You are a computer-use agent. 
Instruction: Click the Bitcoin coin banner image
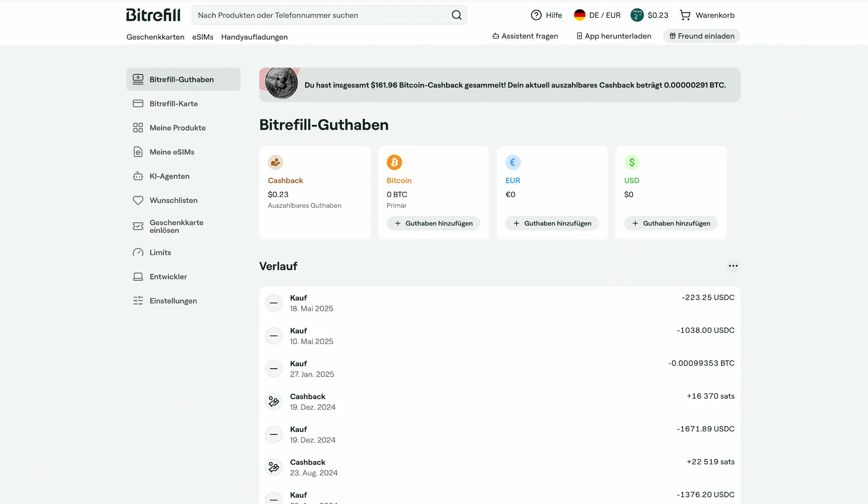coord(280,84)
